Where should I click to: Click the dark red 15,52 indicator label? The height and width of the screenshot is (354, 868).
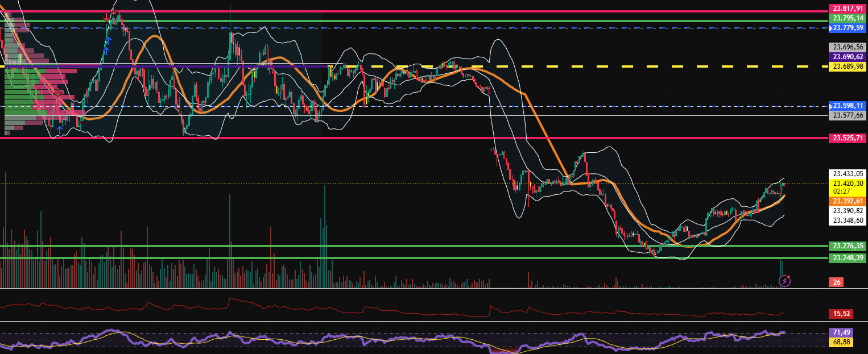[841, 314]
